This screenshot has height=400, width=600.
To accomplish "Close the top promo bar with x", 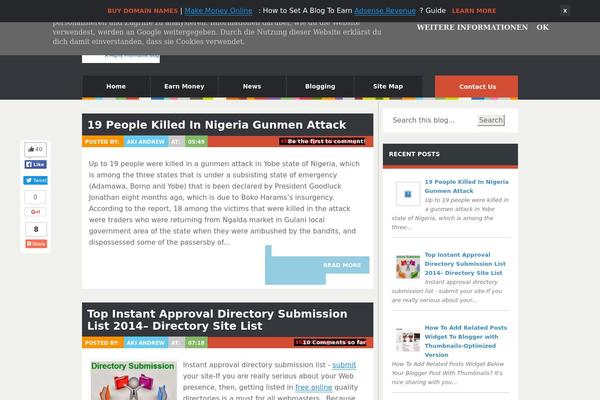I will click(565, 11).
